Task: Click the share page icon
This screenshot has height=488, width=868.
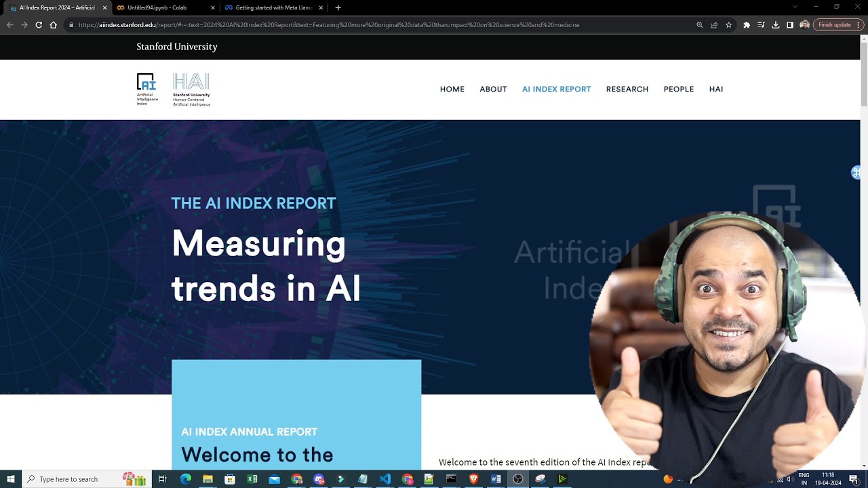Action: pyautogui.click(x=714, y=25)
